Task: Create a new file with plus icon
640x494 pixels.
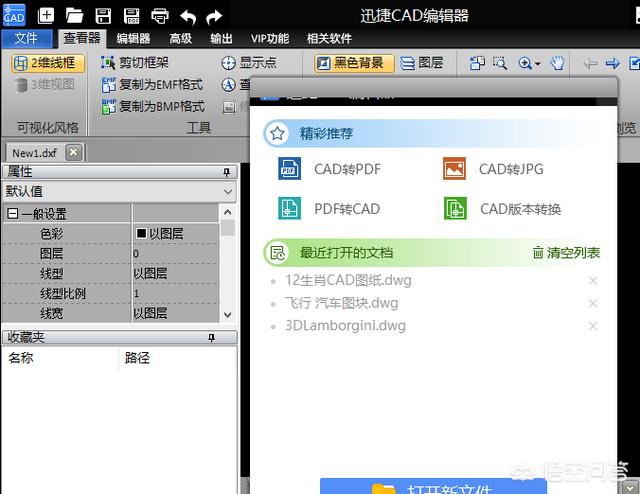Action: coord(46,16)
